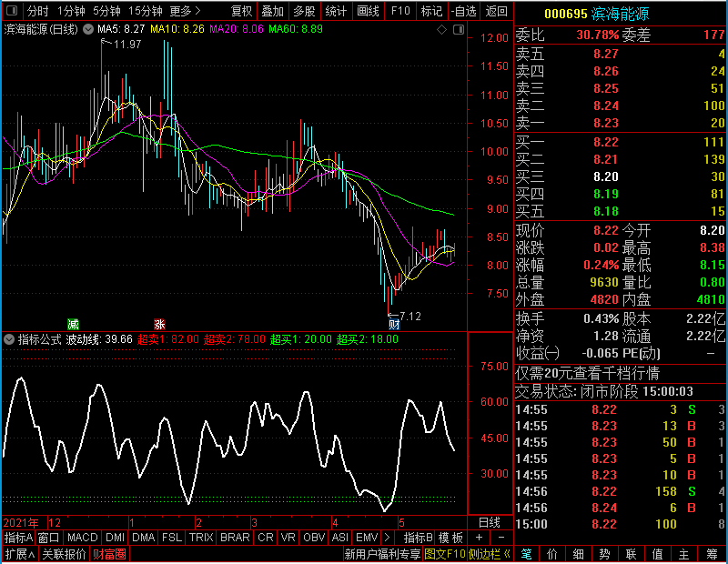Click the 日线 period label

tap(490, 523)
